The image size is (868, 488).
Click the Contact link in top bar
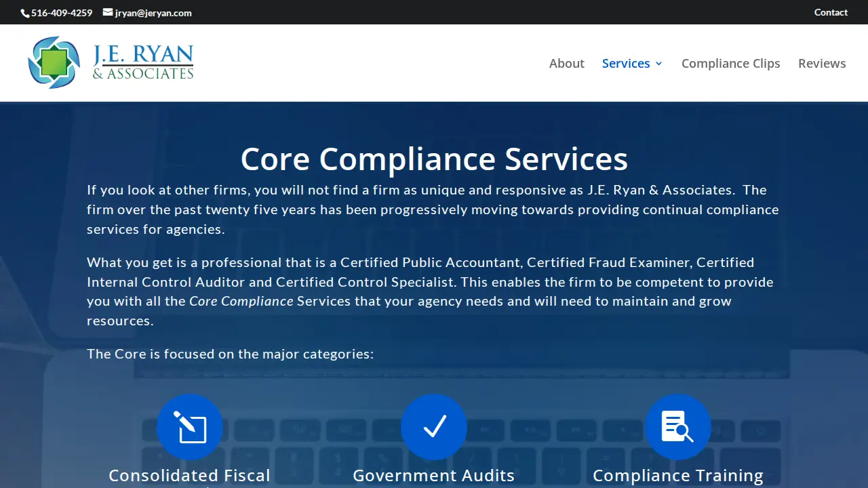(831, 12)
